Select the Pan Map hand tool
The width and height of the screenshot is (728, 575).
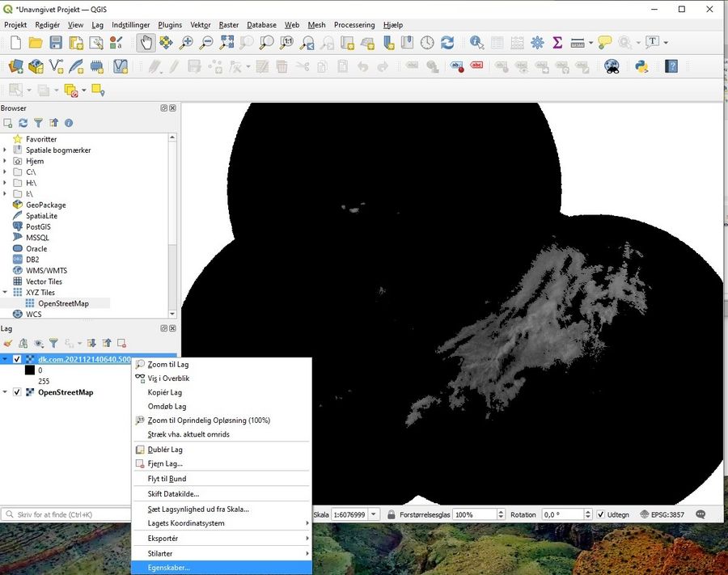(x=146, y=43)
